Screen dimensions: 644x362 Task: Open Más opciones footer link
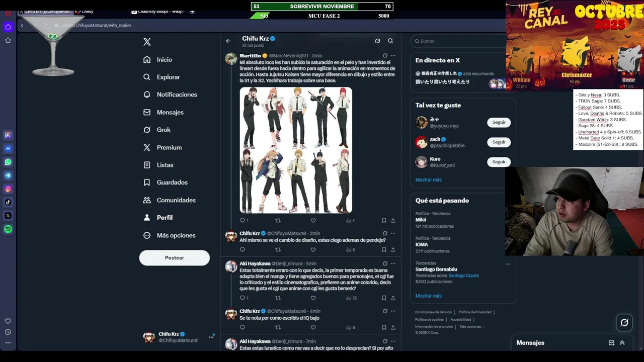[472, 326]
